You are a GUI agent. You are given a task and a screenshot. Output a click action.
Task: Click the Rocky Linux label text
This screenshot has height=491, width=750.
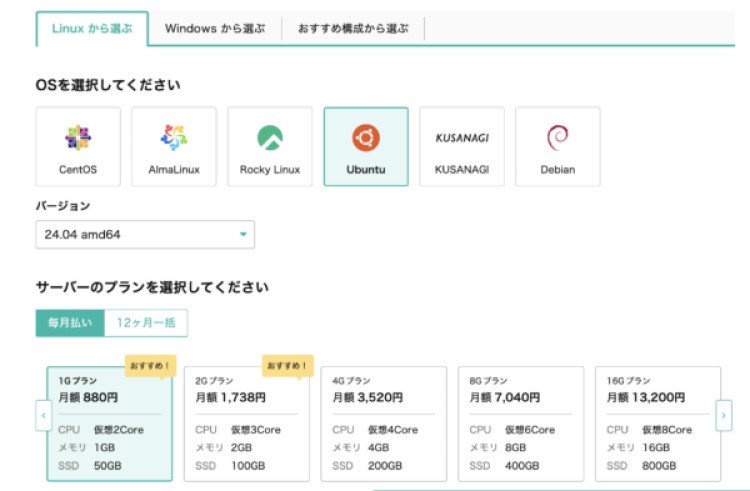click(270, 170)
